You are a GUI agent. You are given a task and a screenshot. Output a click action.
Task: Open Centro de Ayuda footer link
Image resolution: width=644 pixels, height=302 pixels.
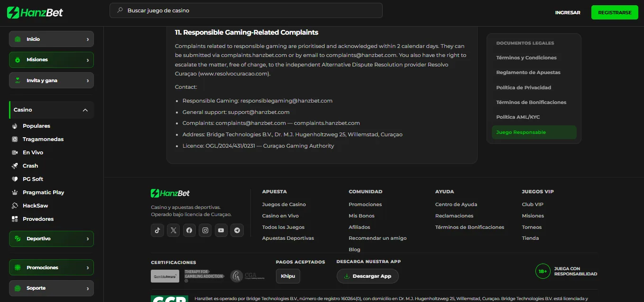tap(456, 205)
